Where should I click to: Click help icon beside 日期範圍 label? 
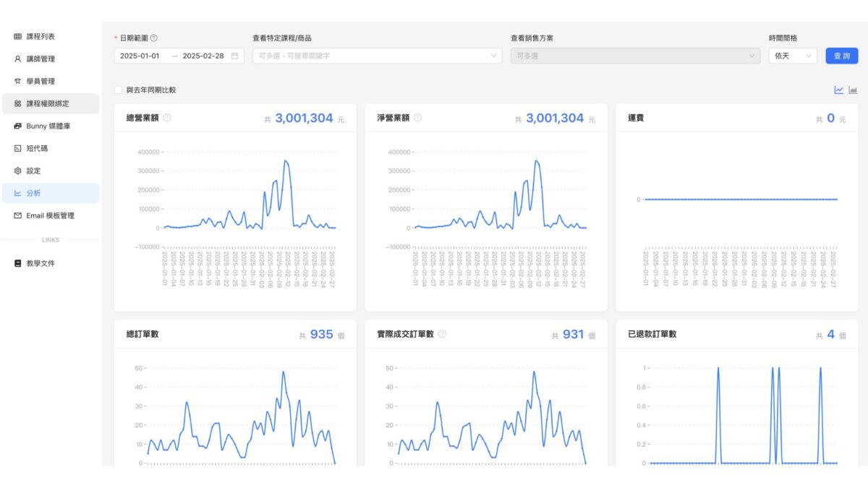(153, 38)
